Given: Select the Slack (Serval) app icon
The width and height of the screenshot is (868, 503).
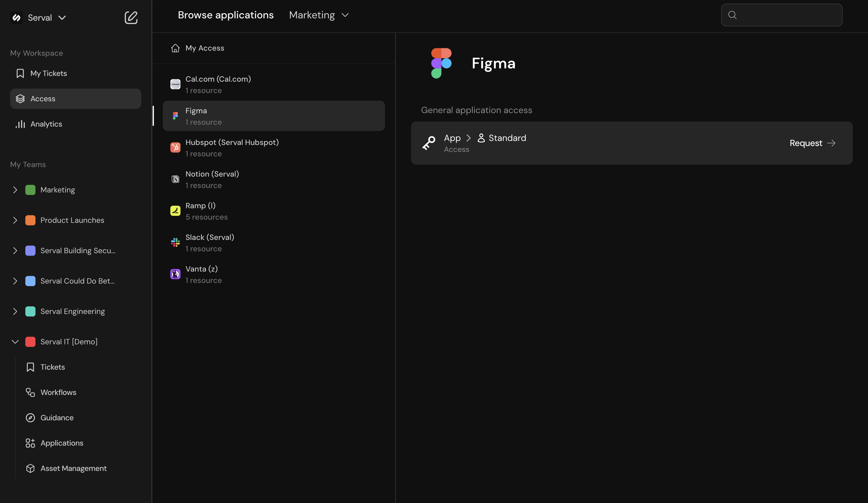Looking at the screenshot, I should tap(175, 242).
